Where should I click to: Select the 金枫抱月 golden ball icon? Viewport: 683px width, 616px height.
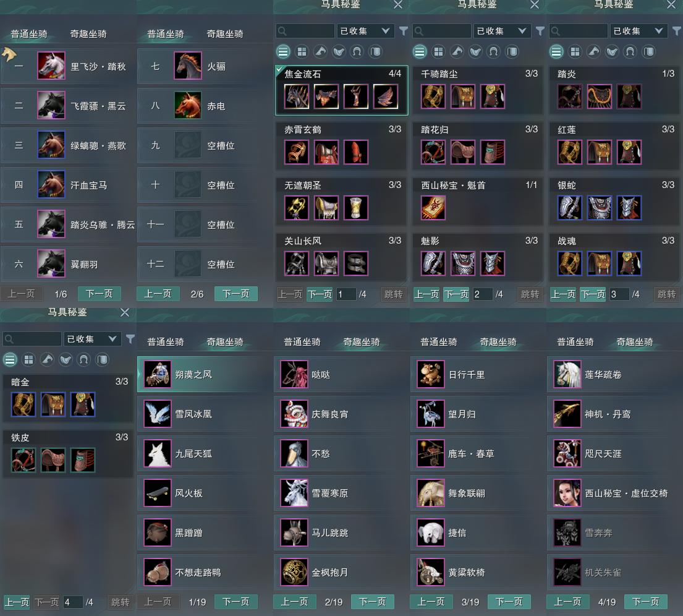[x=294, y=572]
